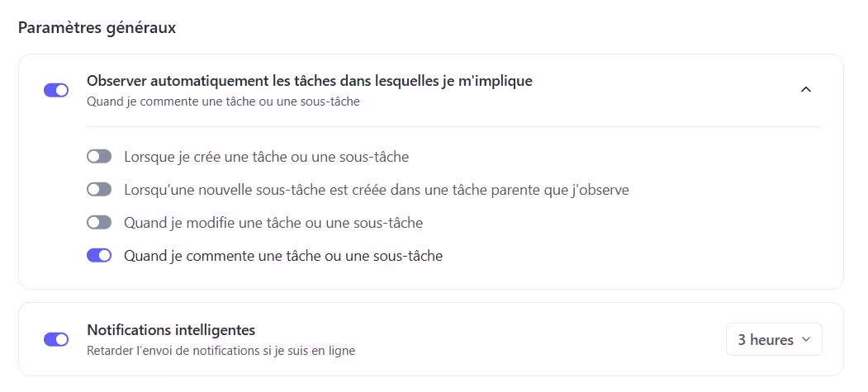This screenshot has width=868, height=392.
Task: Disable the Notifications intelligentes toggle
Action: pyautogui.click(x=56, y=339)
